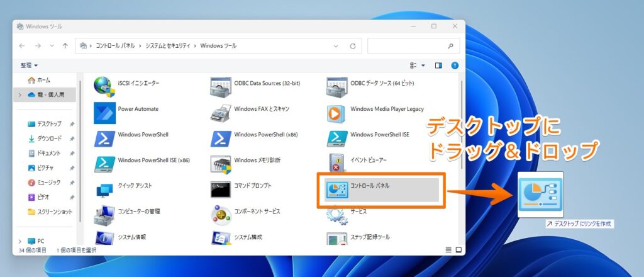Open the イベント ビューアー icon

337,163
